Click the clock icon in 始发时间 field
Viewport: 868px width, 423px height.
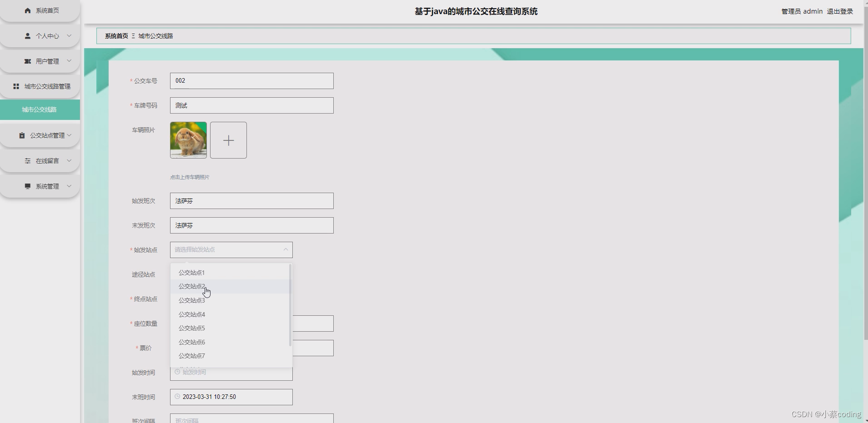(177, 372)
